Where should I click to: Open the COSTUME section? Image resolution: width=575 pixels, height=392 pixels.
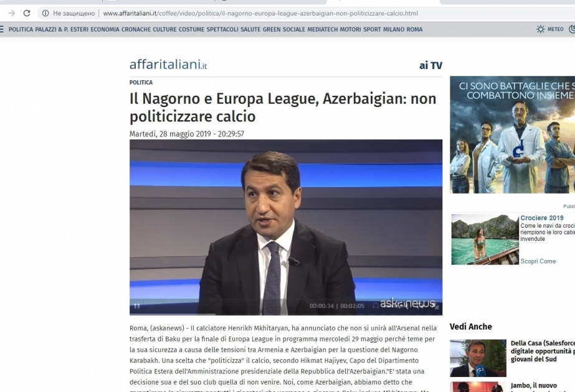[x=191, y=29]
